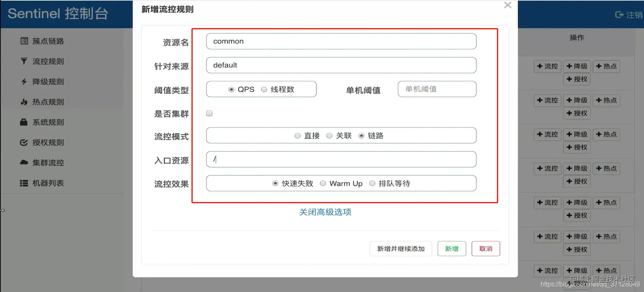Click the green 新增 button
The image size is (644, 292).
452,249
